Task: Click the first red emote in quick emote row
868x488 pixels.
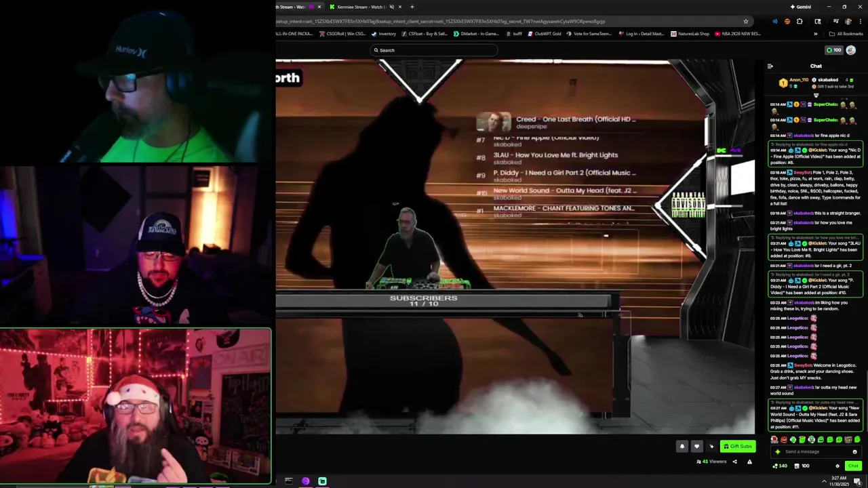Action: coord(774,440)
